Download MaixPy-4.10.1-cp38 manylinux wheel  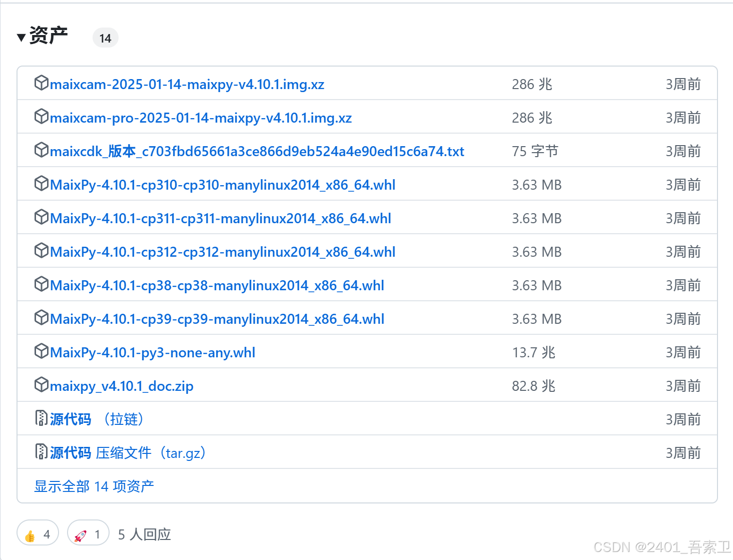pyautogui.click(x=217, y=285)
